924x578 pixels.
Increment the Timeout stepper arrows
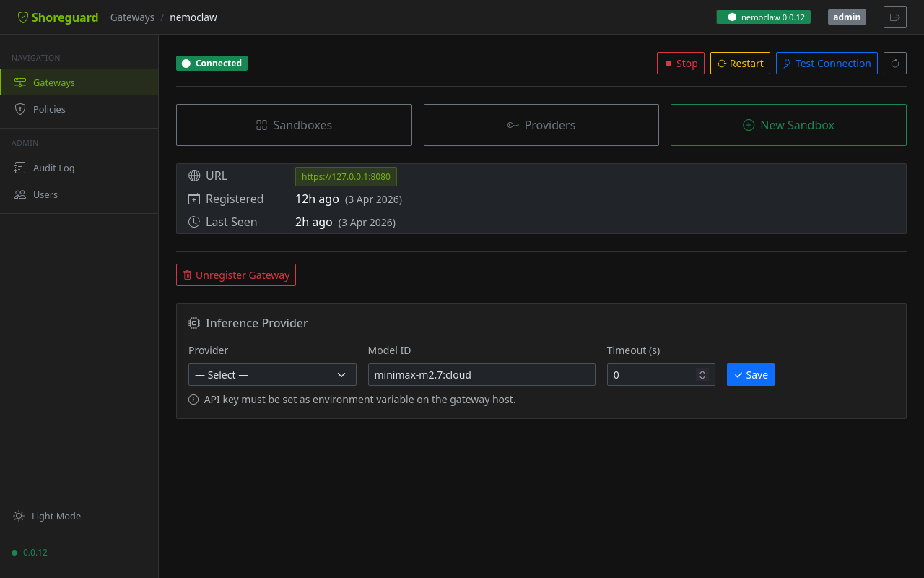click(x=702, y=371)
